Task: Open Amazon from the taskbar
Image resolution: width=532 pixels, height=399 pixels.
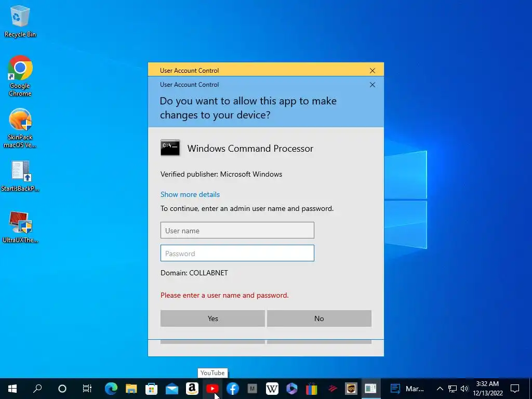Action: 192,389
